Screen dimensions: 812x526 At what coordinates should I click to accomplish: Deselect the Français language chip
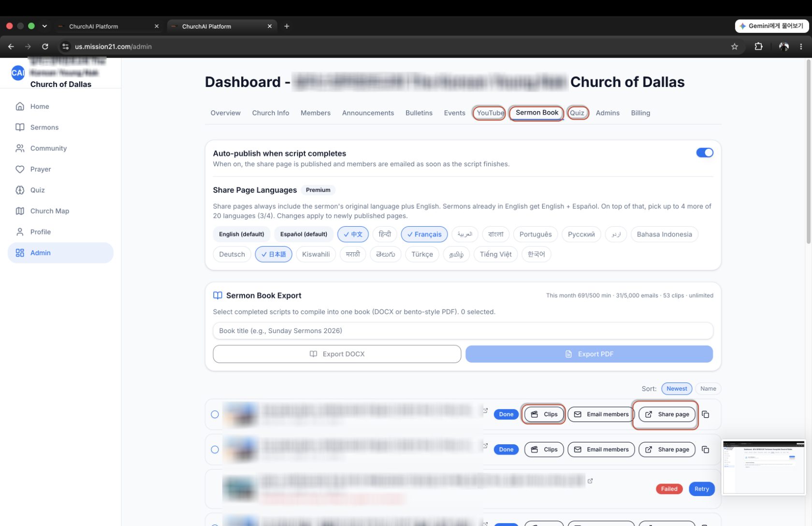click(x=424, y=234)
